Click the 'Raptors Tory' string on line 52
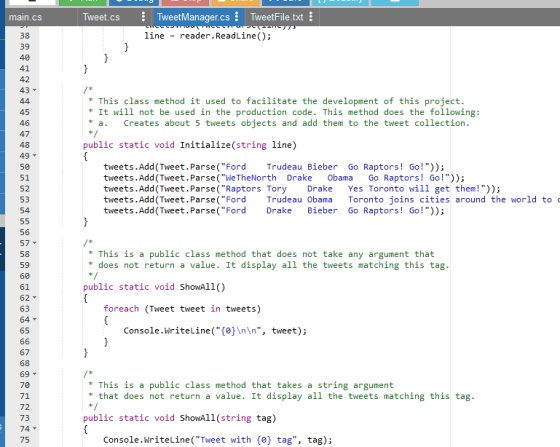This screenshot has width=560, height=447. [256, 189]
